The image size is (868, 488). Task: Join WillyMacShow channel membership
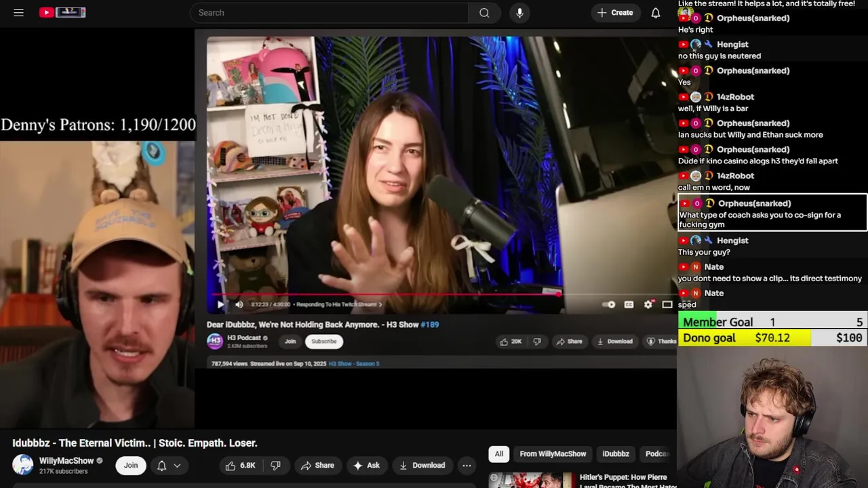pyautogui.click(x=131, y=466)
